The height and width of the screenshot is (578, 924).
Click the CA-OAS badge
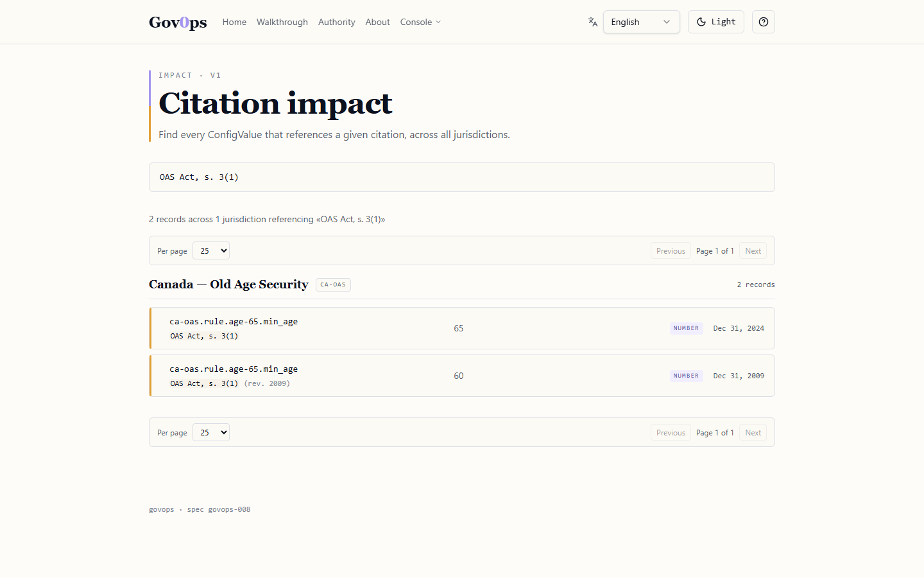333,285
